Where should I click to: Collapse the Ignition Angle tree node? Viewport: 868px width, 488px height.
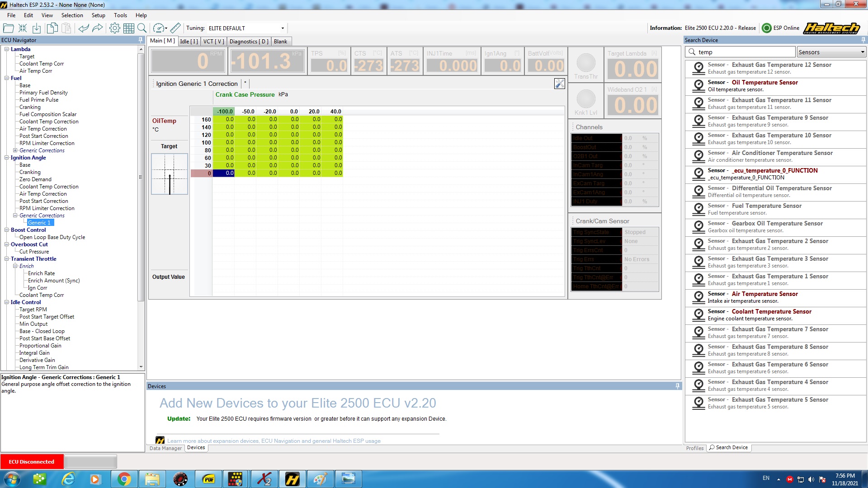coord(7,158)
